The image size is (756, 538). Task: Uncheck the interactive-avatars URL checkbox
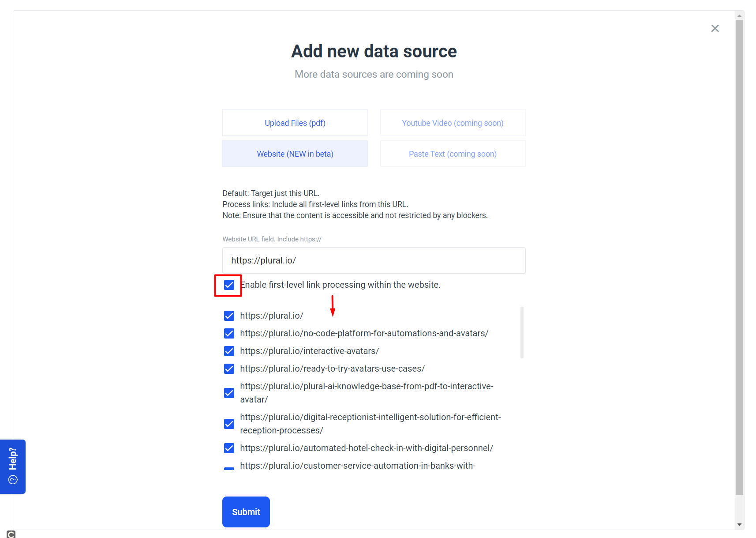point(229,351)
